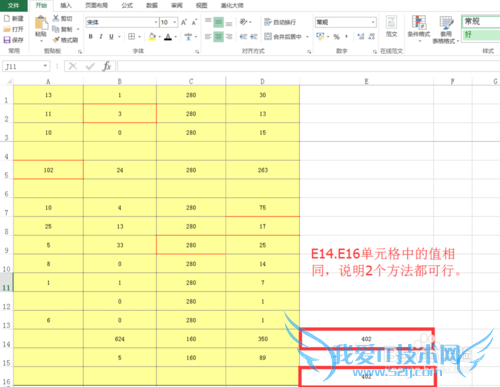Toggle left horizontal alignment
Image resolution: width=500 pixels, height=387 pixels.
click(208, 36)
